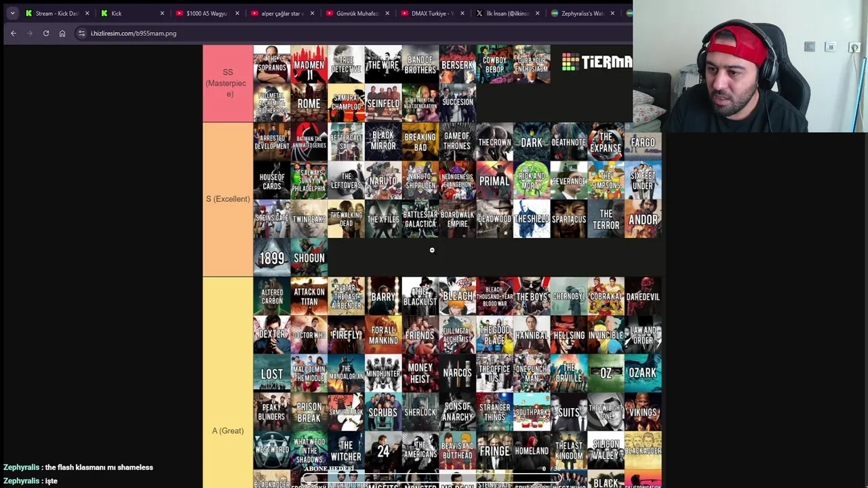Image resolution: width=868 pixels, height=488 pixels.
Task: Select the Chernobyl thumbnail
Action: pyautogui.click(x=569, y=296)
